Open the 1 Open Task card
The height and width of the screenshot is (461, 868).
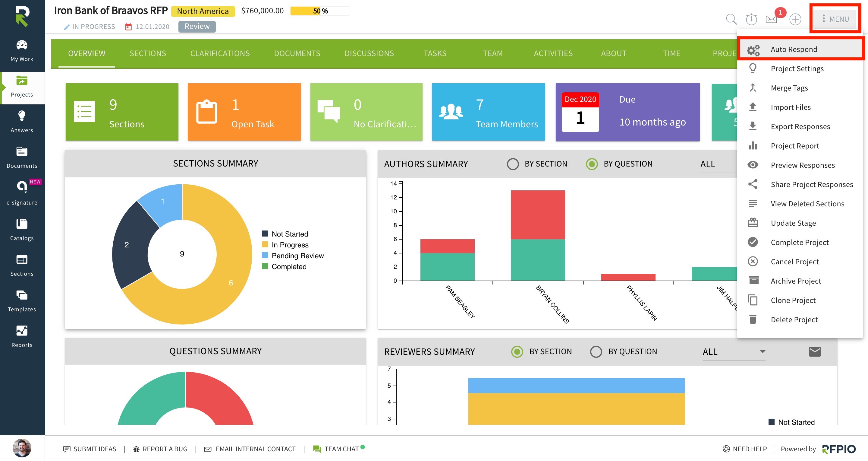tap(244, 112)
